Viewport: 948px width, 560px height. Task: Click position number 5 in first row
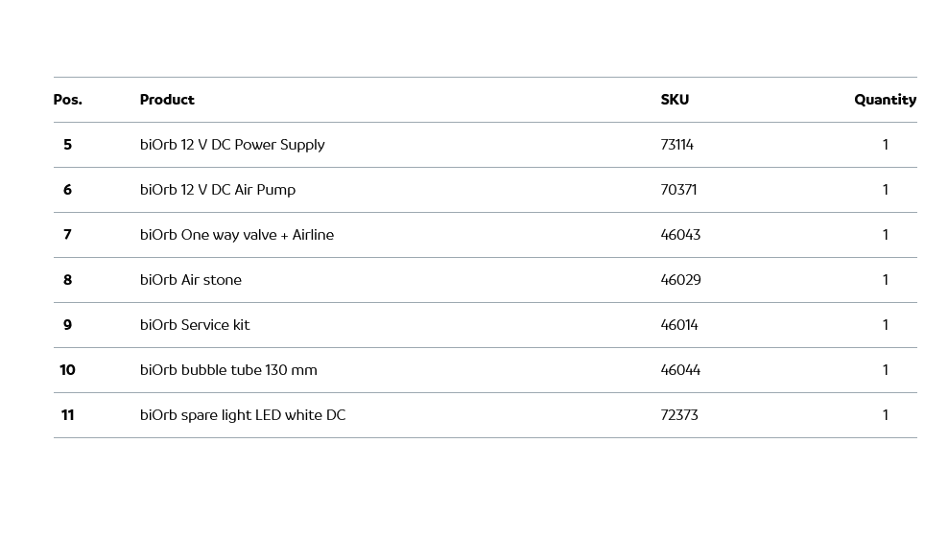67,145
